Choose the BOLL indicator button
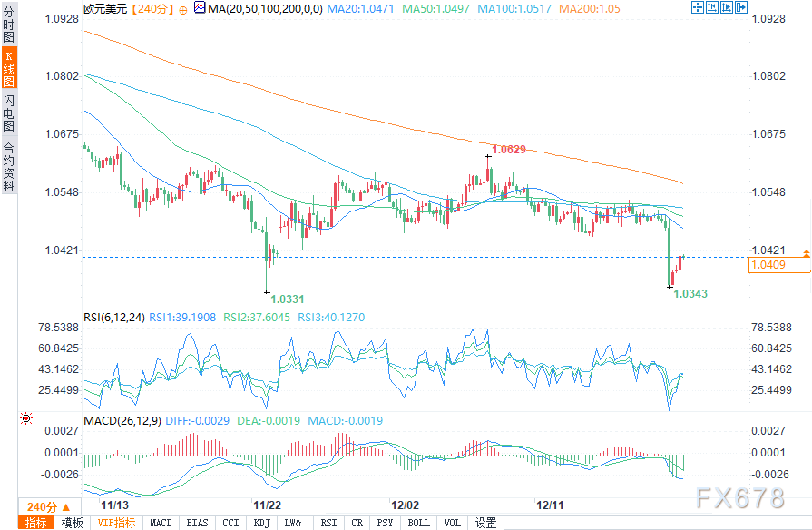812x530 pixels. click(419, 523)
